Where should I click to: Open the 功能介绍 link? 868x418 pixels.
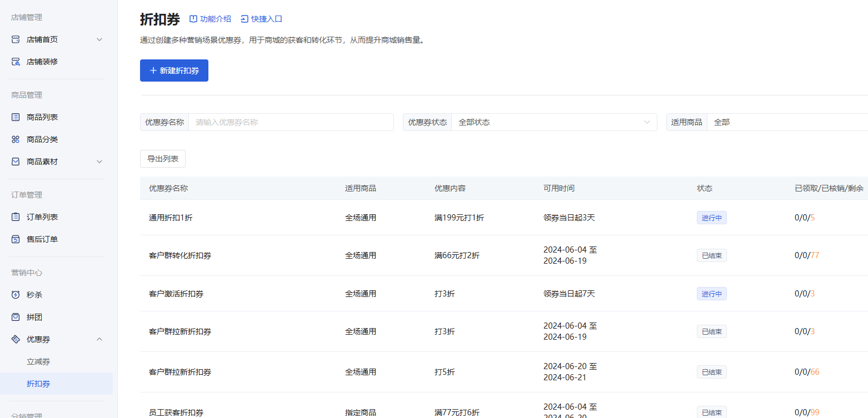[210, 19]
